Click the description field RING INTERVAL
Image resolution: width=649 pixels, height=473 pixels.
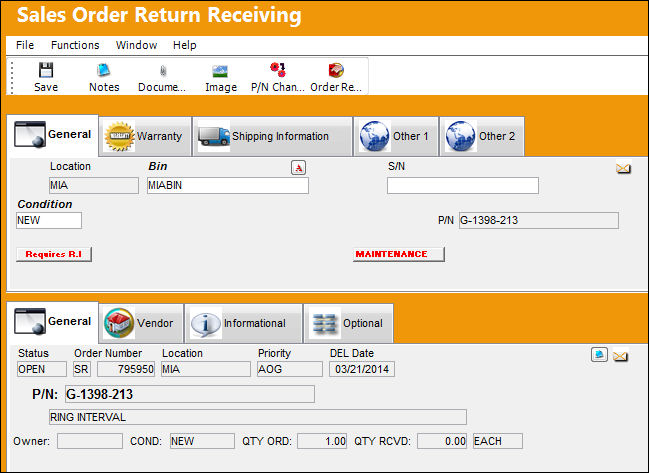click(258, 417)
